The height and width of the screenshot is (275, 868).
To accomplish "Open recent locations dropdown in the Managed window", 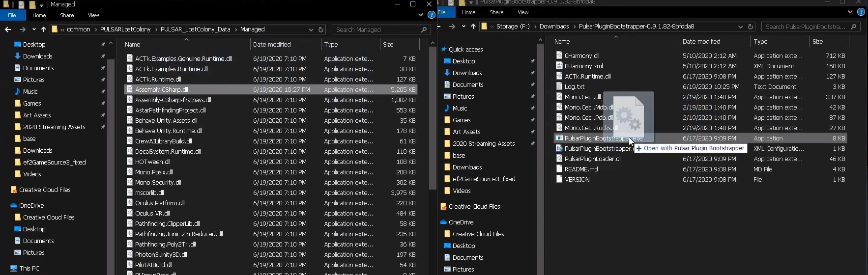I will [34, 29].
